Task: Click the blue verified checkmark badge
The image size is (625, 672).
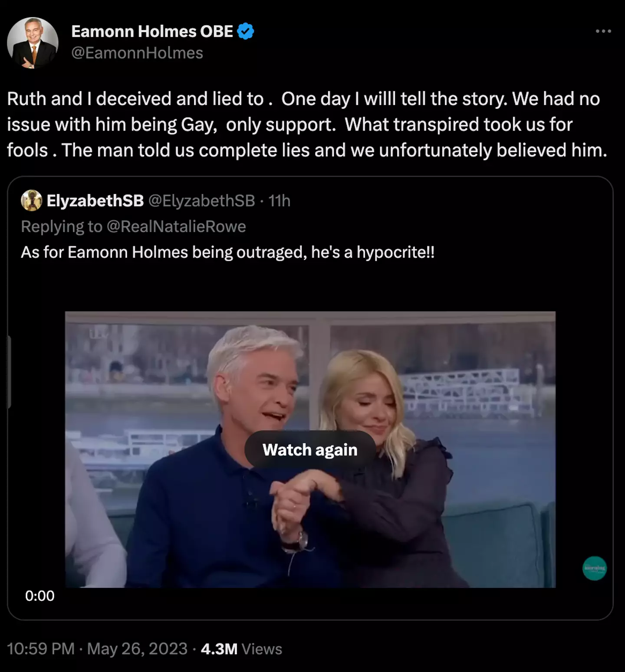Action: point(246,31)
